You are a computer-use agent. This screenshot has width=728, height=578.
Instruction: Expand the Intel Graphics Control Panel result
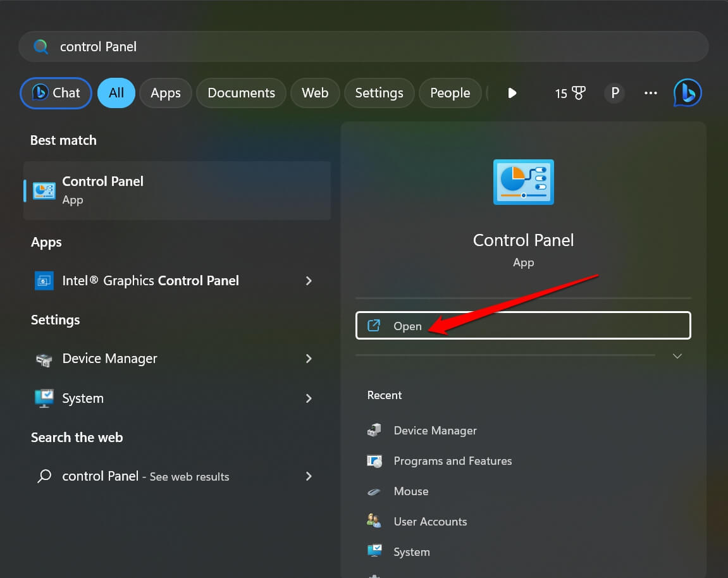309,281
